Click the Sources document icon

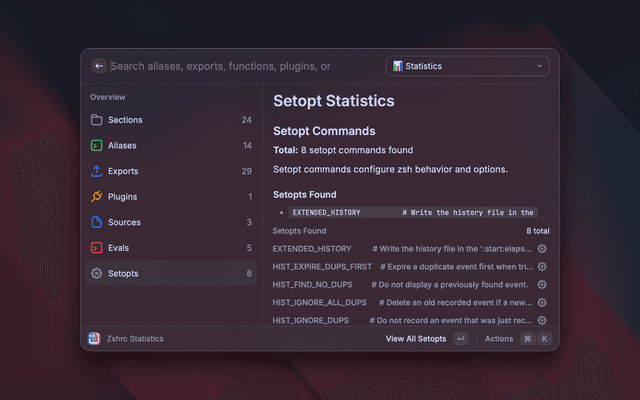point(97,222)
